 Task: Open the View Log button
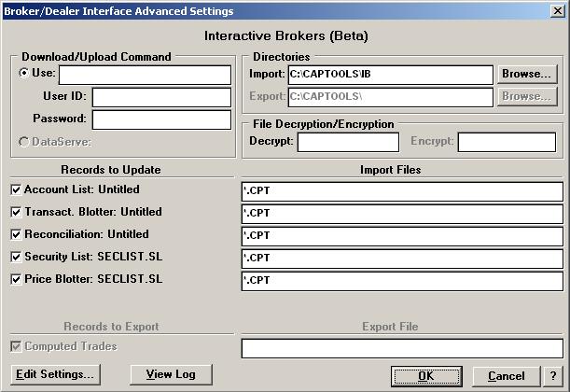(x=172, y=375)
